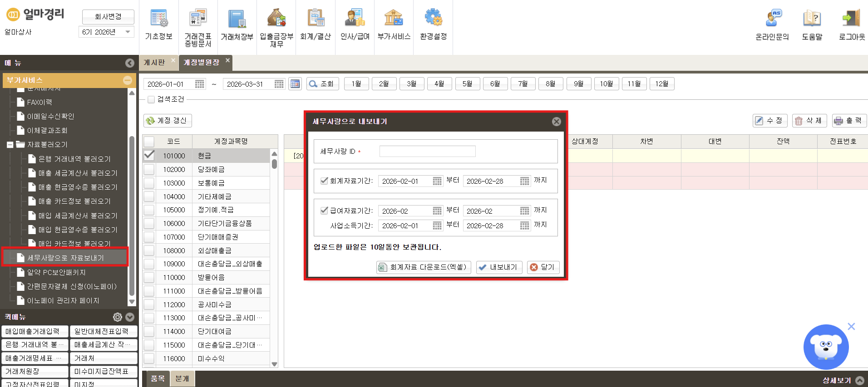The width and height of the screenshot is (868, 387).
Task: Select the 분개 bottom tab
Action: coord(182,378)
